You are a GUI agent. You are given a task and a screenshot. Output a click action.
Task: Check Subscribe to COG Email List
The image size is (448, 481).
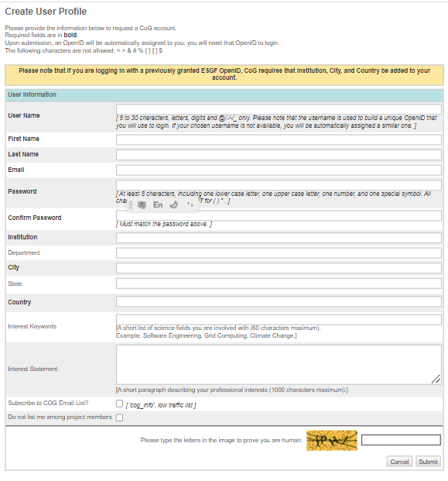[119, 404]
